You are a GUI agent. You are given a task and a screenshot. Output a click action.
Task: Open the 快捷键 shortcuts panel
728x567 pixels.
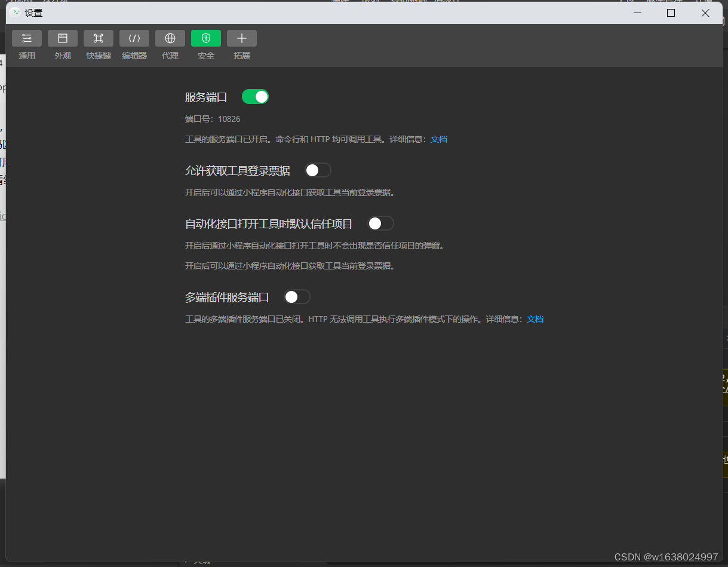click(x=99, y=38)
